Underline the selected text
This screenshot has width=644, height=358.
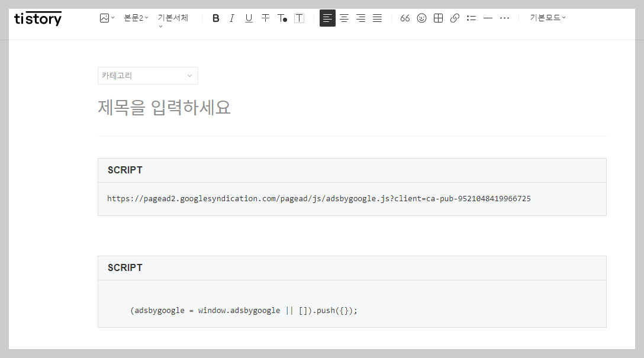pyautogui.click(x=249, y=18)
